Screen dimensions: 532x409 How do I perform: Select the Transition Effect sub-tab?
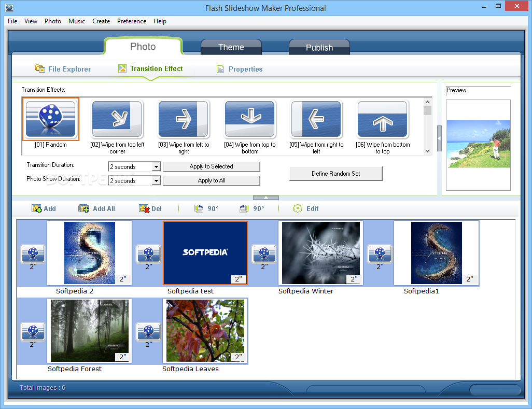(151, 68)
